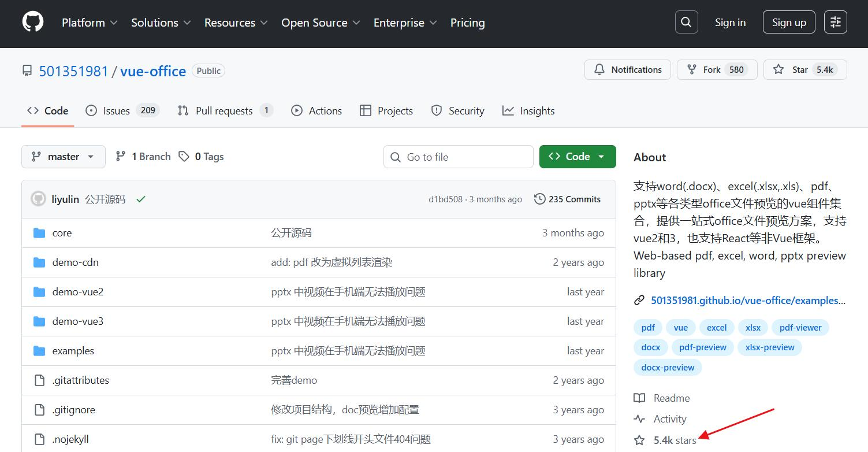The image size is (868, 452).
Task: Switch to the Code tab
Action: tap(48, 111)
